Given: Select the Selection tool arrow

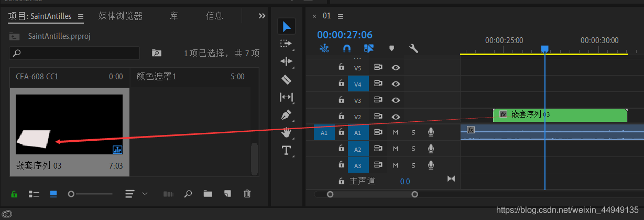Looking at the screenshot, I should tap(286, 26).
